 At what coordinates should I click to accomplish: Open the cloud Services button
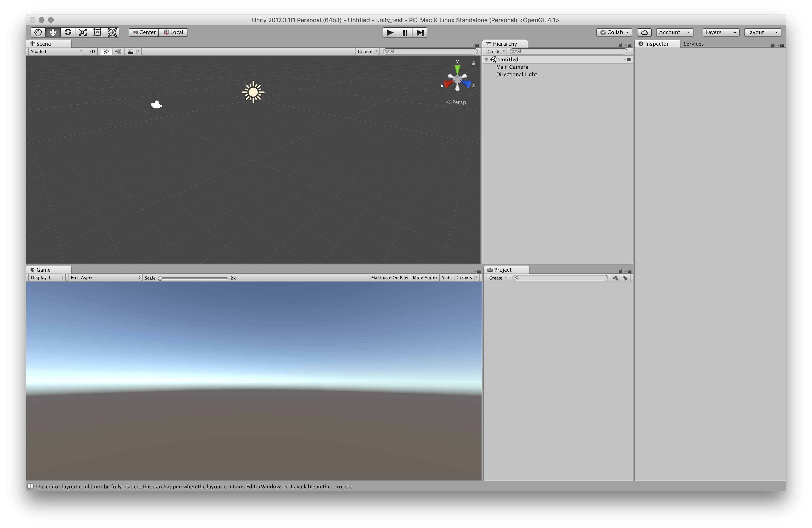click(x=644, y=32)
